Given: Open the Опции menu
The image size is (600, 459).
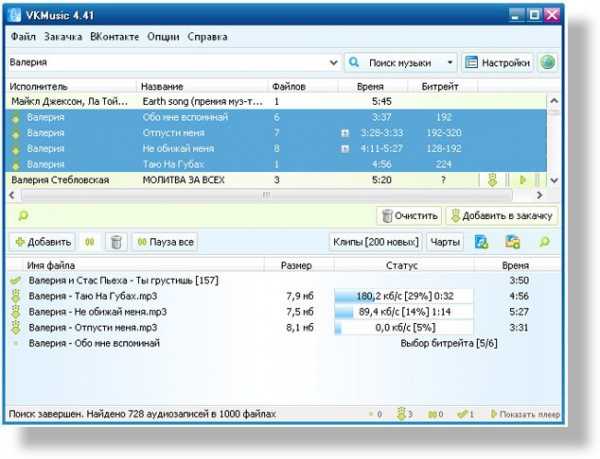Looking at the screenshot, I should (163, 37).
